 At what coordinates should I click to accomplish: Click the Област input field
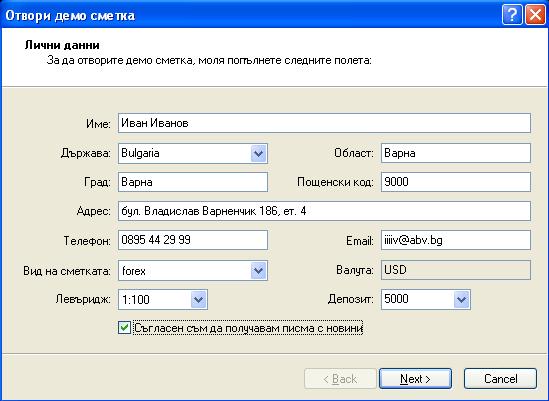pyautogui.click(x=456, y=153)
